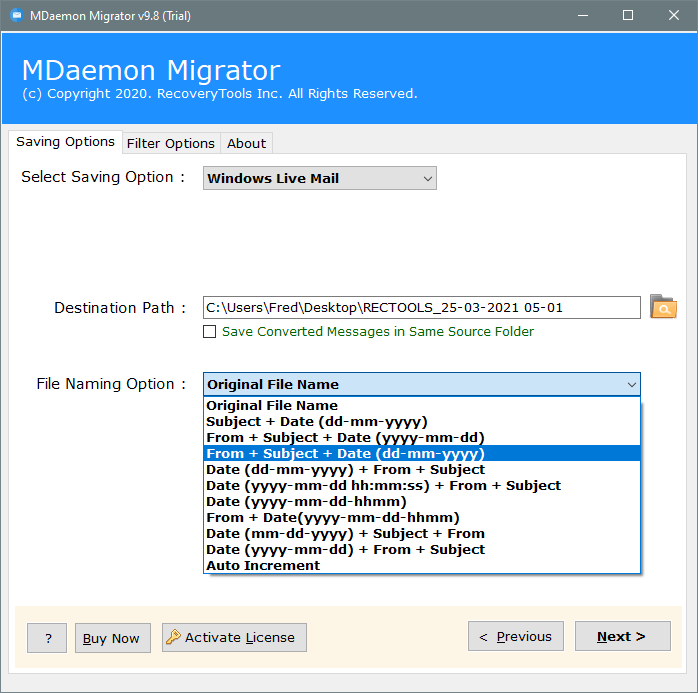Choose Original File Name from the list
The width and height of the screenshot is (698, 693).
422,405
